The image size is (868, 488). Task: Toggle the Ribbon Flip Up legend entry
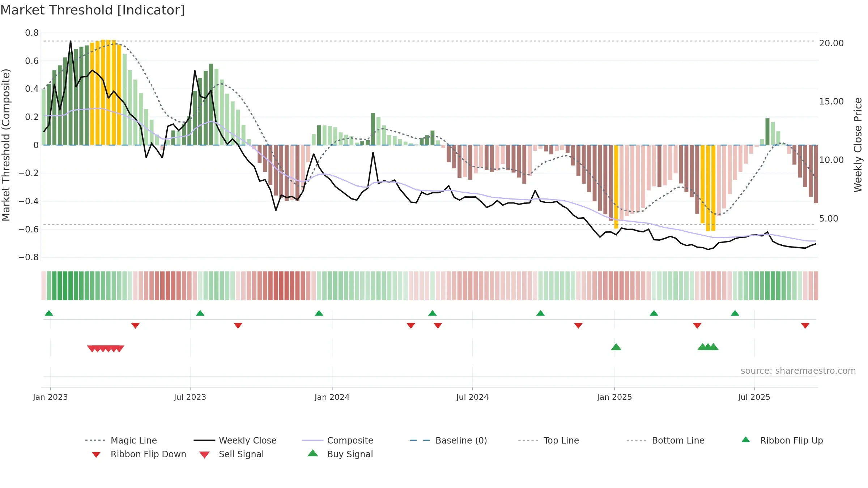pos(782,441)
